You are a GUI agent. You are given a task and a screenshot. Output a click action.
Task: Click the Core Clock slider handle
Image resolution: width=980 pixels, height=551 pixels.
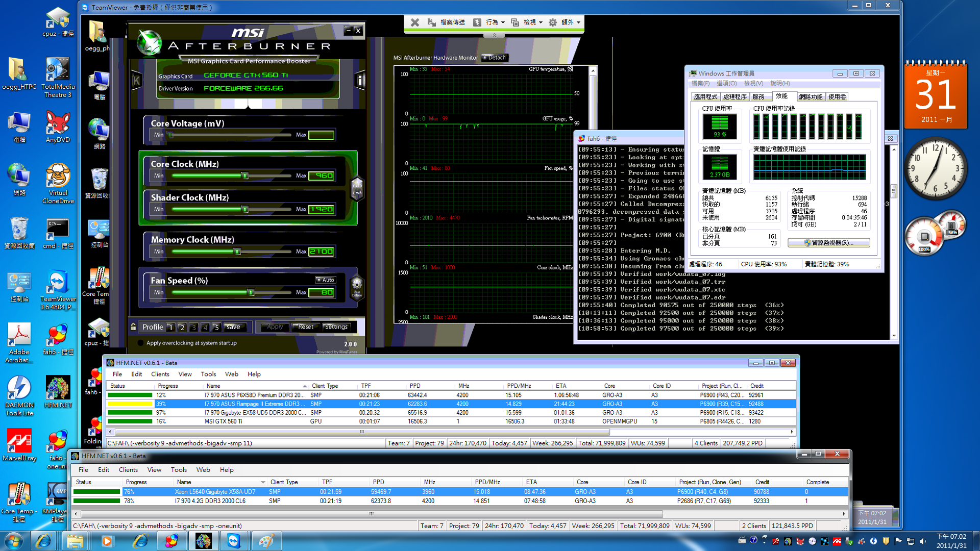[x=245, y=176]
